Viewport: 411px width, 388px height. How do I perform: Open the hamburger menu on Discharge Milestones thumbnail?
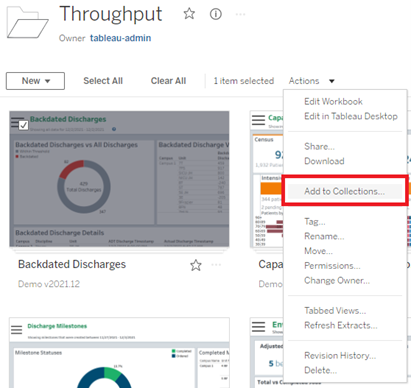[x=17, y=329]
